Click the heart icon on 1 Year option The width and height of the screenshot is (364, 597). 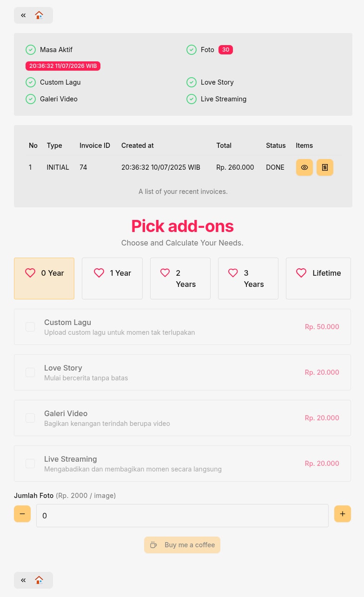coord(99,273)
